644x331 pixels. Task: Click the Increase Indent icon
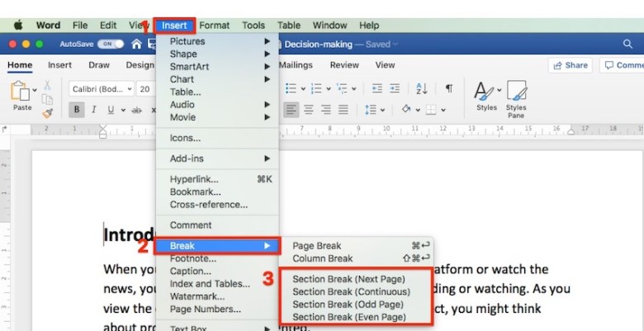point(395,88)
